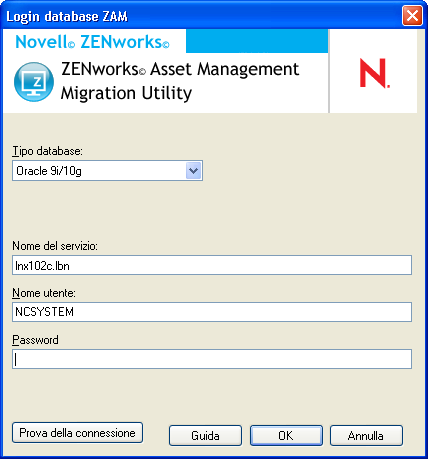Click the Nome utente label
Image resolution: width=428 pixels, height=459 pixels.
tap(44, 293)
